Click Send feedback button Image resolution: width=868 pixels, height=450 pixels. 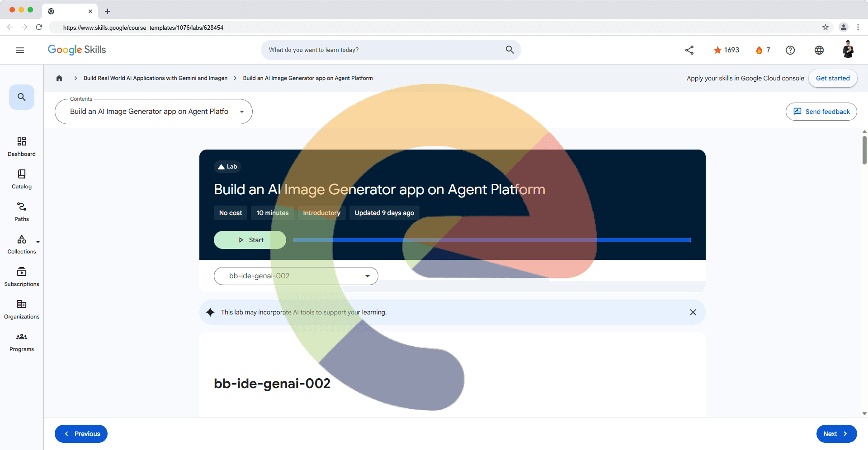pos(821,112)
